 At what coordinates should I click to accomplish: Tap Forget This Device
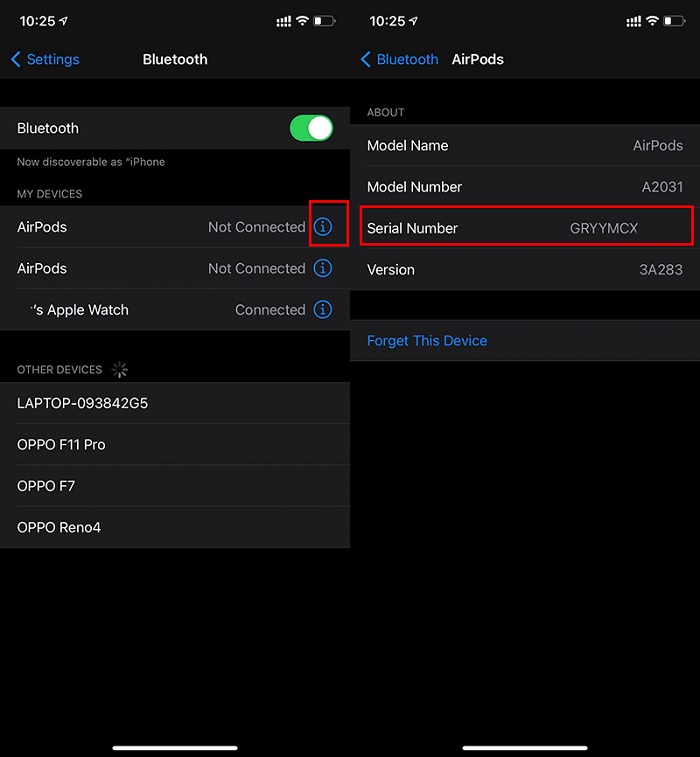pyautogui.click(x=427, y=341)
